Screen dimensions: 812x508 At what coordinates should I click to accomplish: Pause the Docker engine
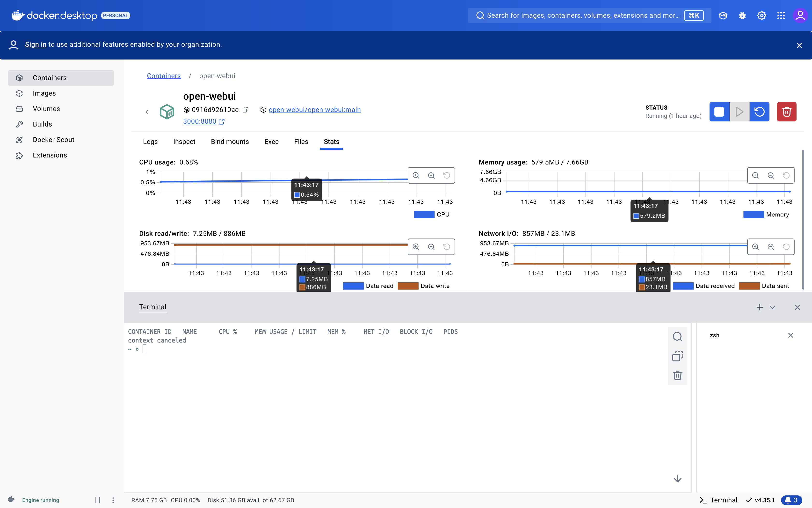tap(98, 500)
